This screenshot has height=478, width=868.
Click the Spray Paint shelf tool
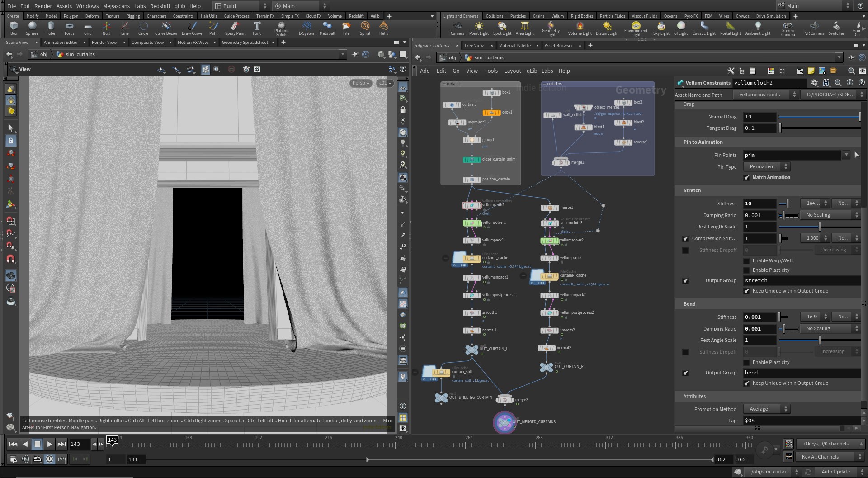[235, 28]
